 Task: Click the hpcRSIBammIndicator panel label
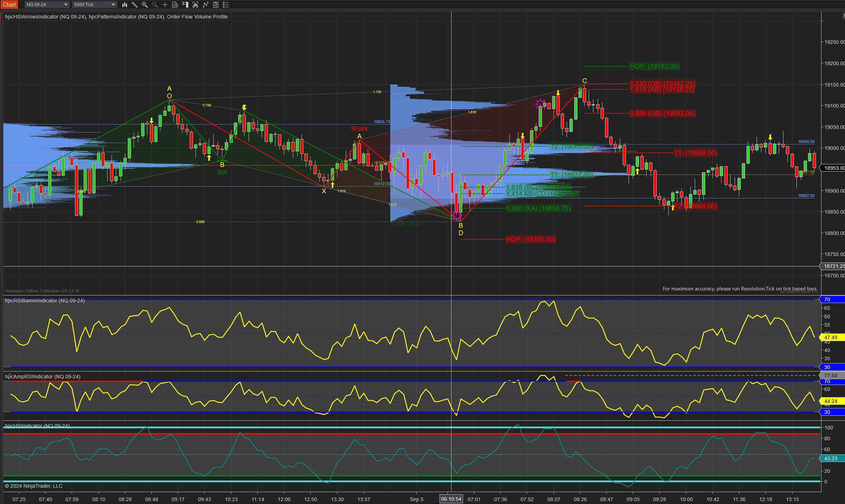pyautogui.click(x=45, y=301)
